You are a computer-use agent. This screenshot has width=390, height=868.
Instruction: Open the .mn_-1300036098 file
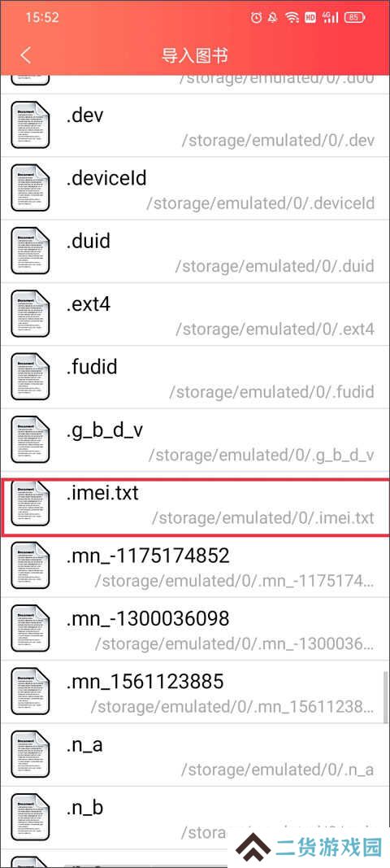tap(195, 630)
